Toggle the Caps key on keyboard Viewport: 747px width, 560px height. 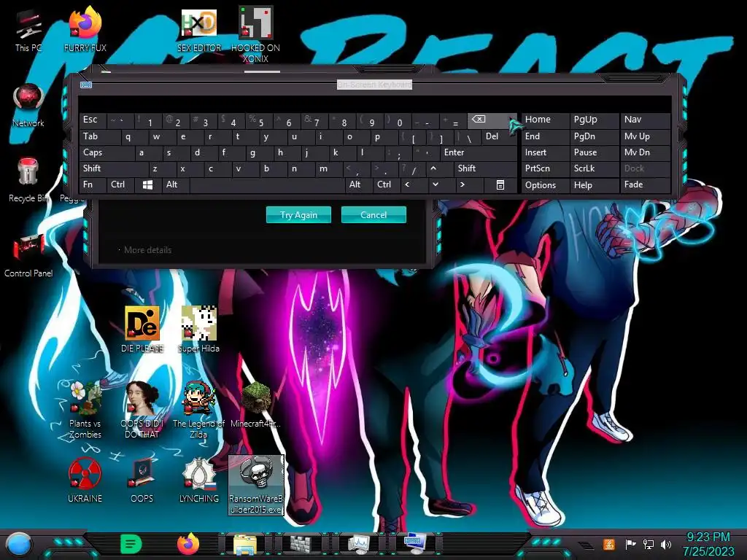coord(107,153)
